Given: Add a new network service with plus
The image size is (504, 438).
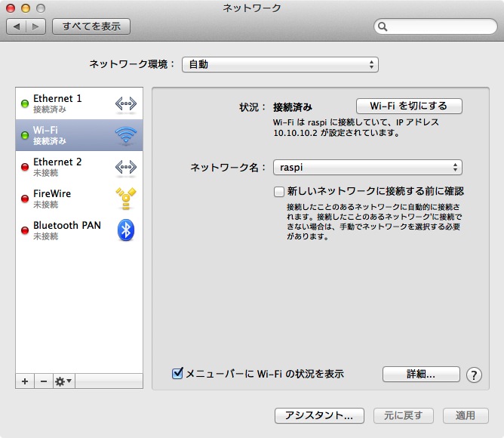Looking at the screenshot, I should click(x=25, y=381).
